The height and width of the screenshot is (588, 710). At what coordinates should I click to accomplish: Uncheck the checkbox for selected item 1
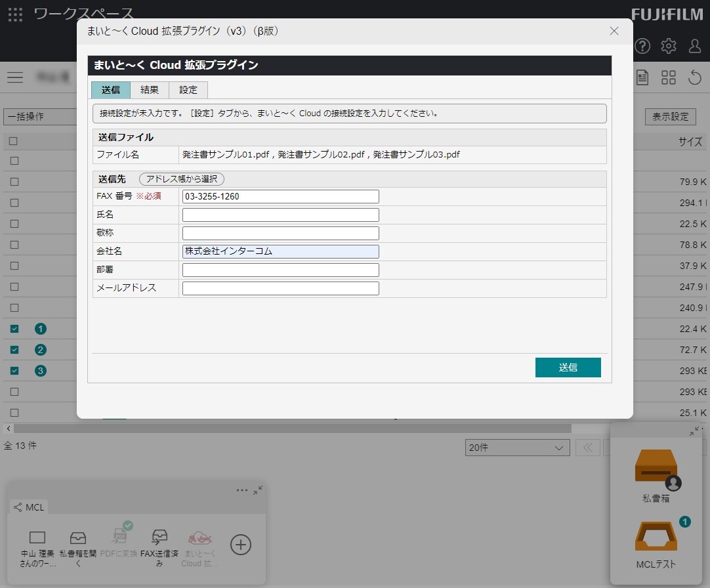click(x=14, y=329)
